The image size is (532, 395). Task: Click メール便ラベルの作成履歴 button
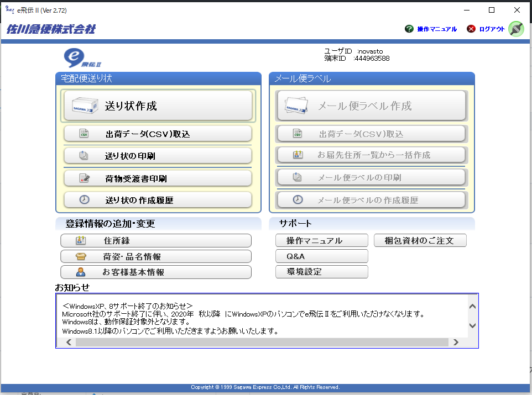[371, 200]
